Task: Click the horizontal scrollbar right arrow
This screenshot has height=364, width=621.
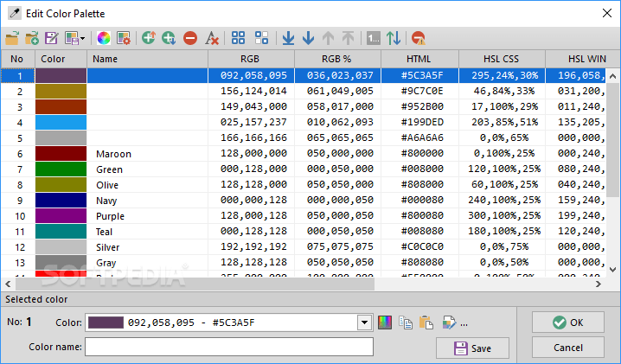Action: pyautogui.click(x=599, y=284)
